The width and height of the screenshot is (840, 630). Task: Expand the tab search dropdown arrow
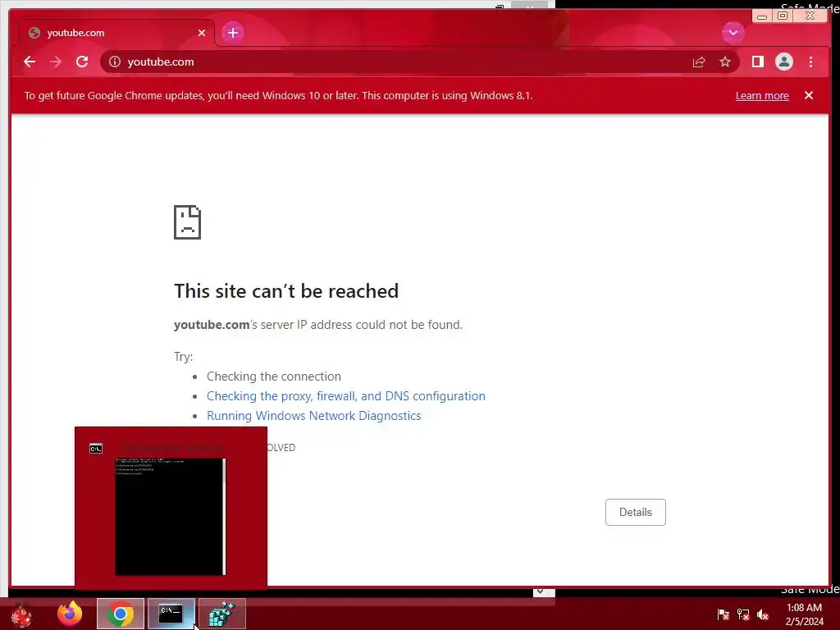(x=733, y=33)
